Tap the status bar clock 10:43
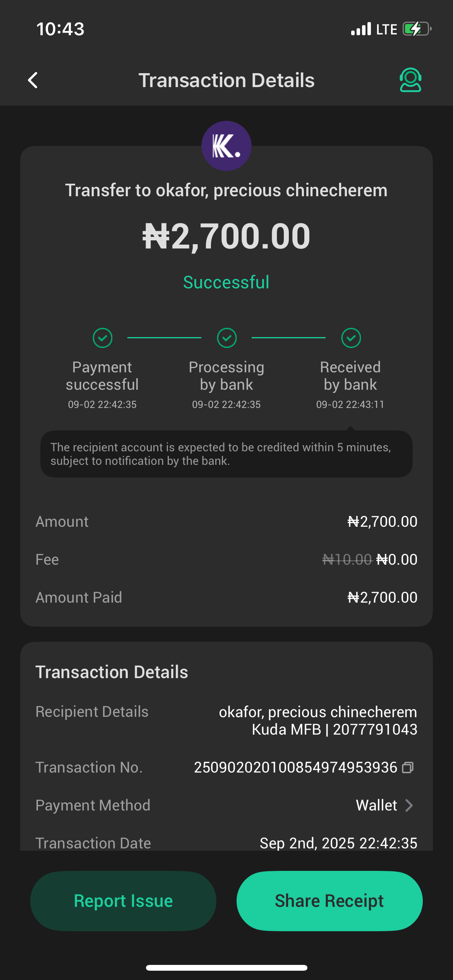This screenshot has width=453, height=980. pyautogui.click(x=60, y=29)
